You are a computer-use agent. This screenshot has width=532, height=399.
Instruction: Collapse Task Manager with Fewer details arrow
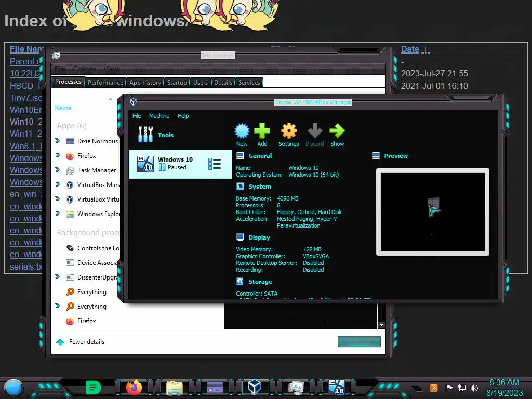coord(60,342)
